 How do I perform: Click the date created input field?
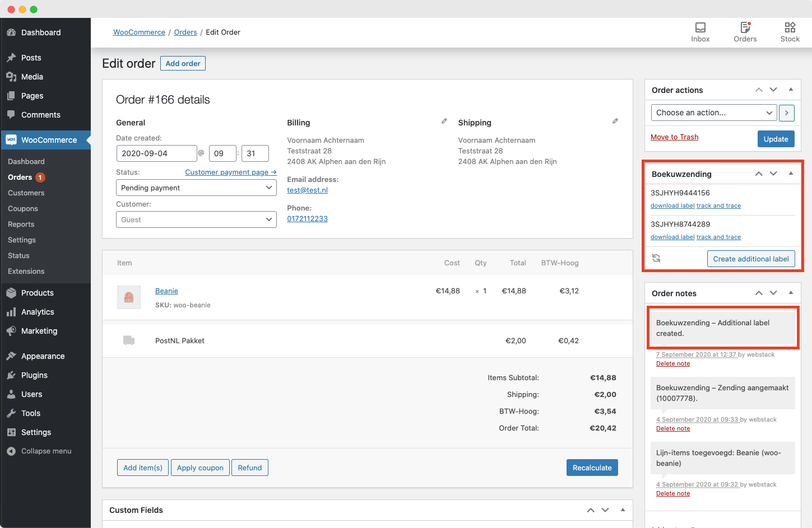click(156, 153)
